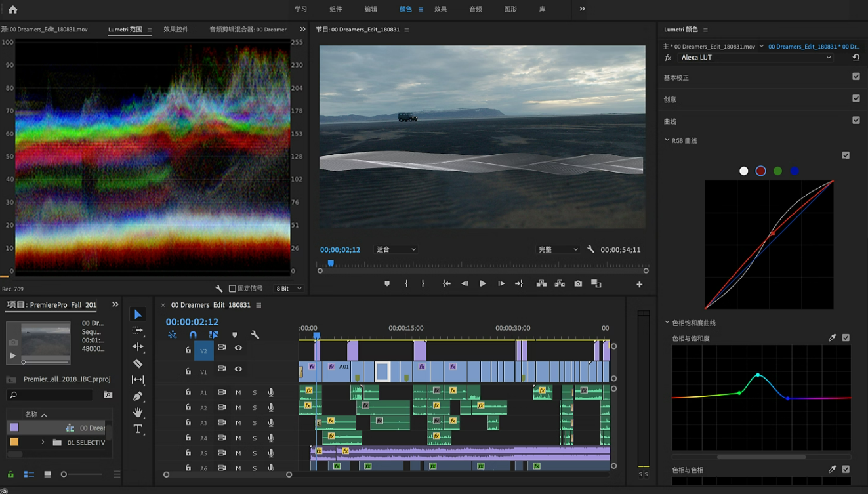Enable the 固定信号 checkbox
The width and height of the screenshot is (868, 494).
pyautogui.click(x=232, y=289)
